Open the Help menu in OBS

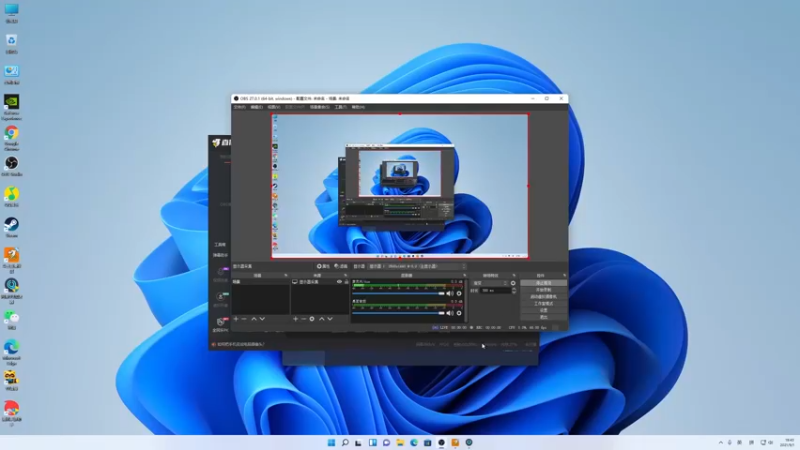click(x=358, y=107)
